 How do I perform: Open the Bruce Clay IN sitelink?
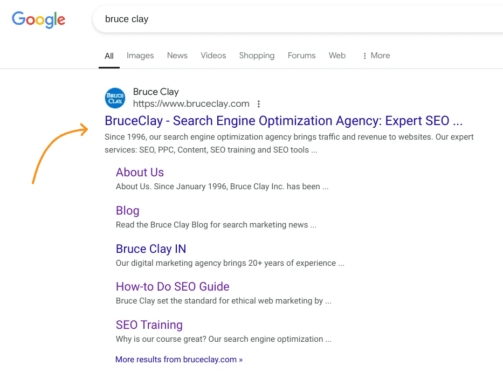coord(151,249)
